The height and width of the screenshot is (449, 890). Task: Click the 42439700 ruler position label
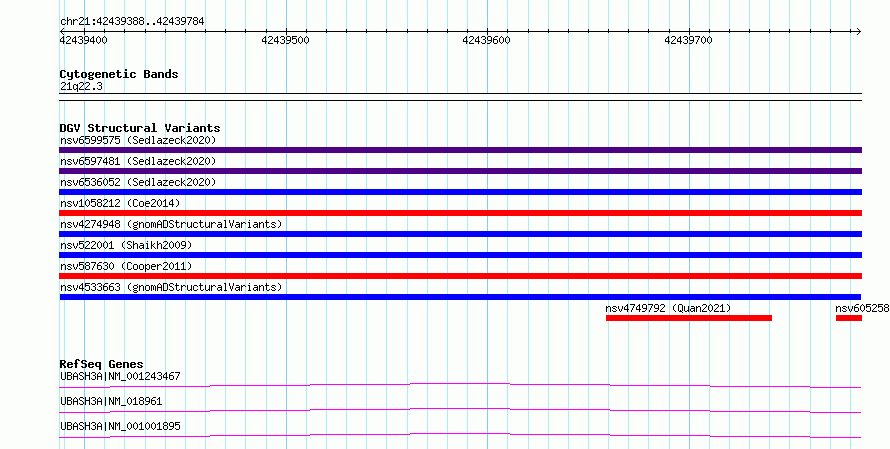tap(688, 40)
